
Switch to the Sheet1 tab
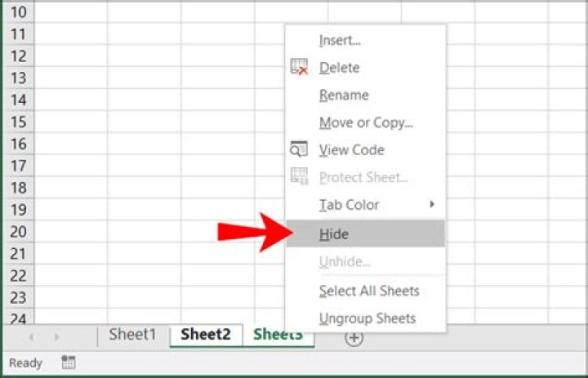click(x=132, y=334)
